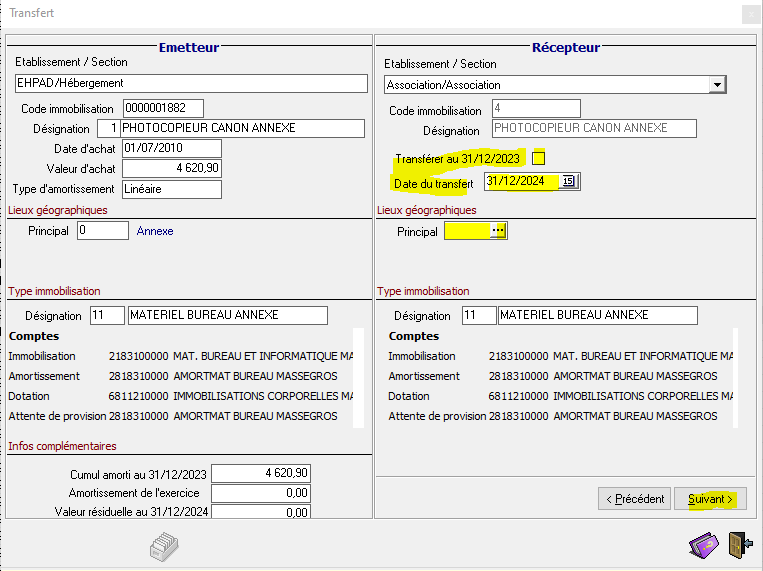Click the card file icon at bottom
Image resolution: width=763 pixels, height=571 pixels.
(x=163, y=547)
